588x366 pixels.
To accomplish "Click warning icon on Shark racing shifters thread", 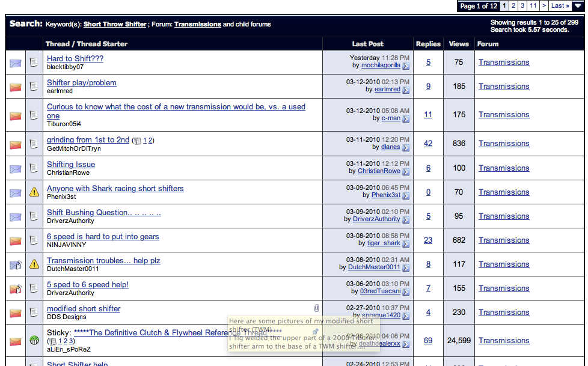I will [x=34, y=192].
